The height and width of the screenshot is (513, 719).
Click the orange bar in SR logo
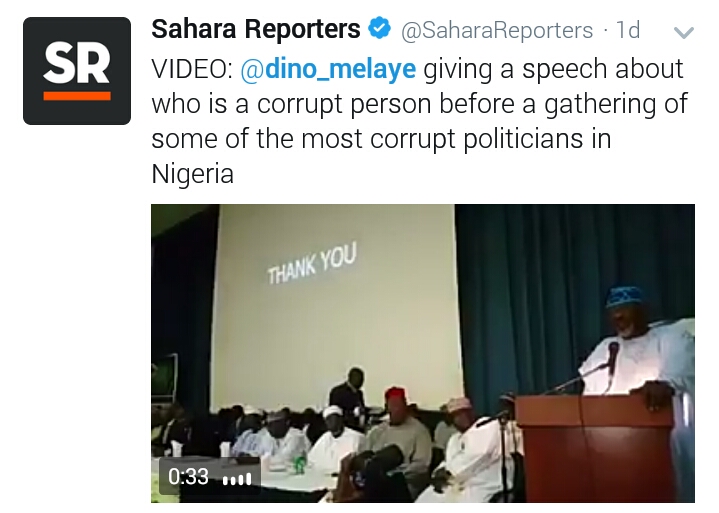[x=77, y=97]
